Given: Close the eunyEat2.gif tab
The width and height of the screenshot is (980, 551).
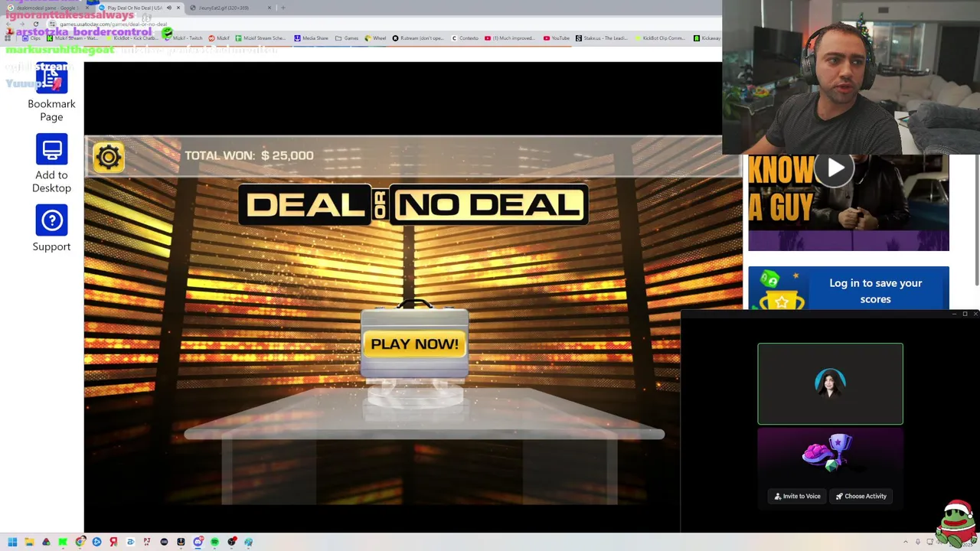Looking at the screenshot, I should (269, 8).
